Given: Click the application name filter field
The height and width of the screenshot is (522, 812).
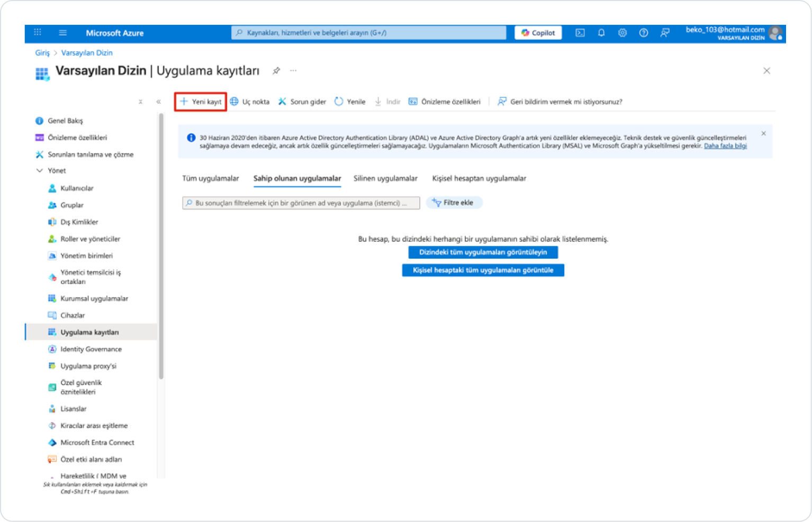Looking at the screenshot, I should [x=301, y=203].
